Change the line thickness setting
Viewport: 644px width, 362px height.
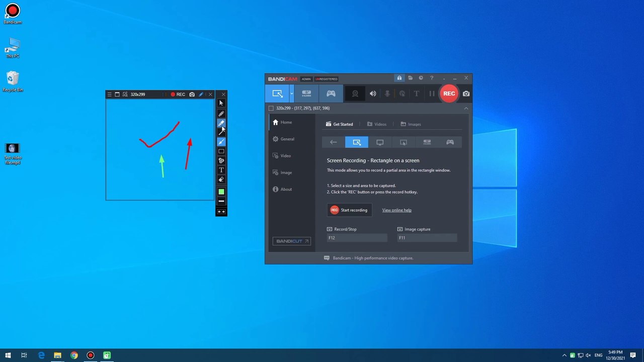[221, 201]
